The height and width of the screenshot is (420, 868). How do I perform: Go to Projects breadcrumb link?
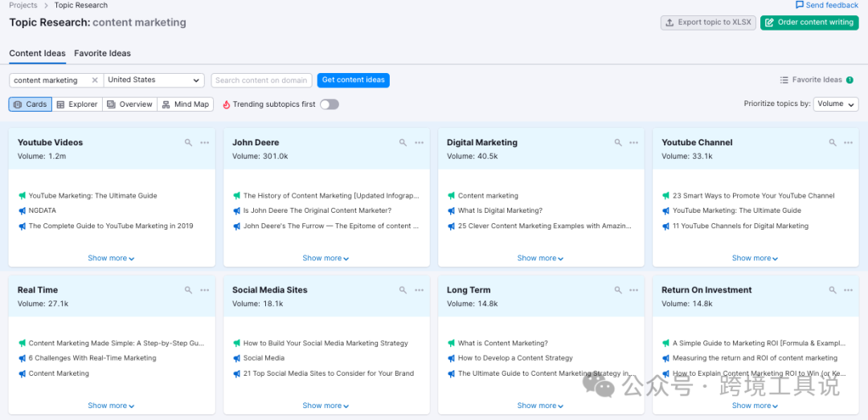click(x=23, y=5)
